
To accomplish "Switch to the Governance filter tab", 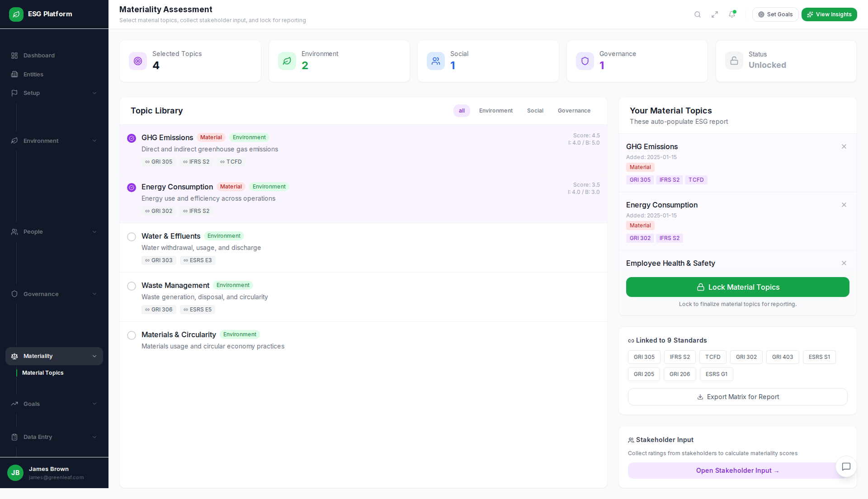I will click(x=574, y=111).
